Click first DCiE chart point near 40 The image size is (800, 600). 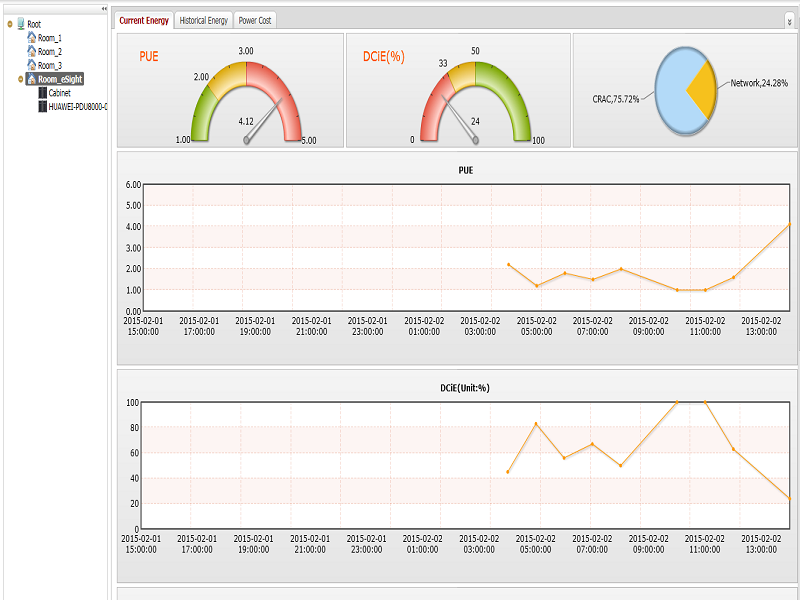508,472
